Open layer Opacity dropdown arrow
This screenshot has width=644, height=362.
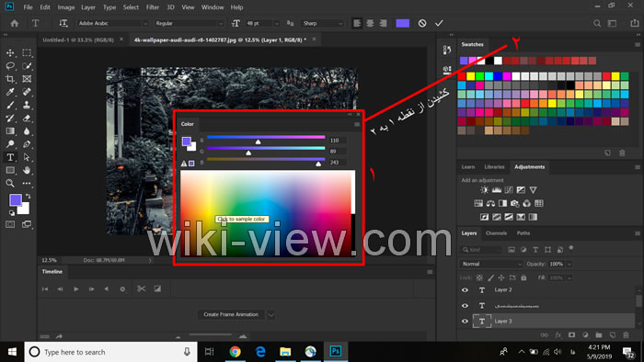(569, 264)
